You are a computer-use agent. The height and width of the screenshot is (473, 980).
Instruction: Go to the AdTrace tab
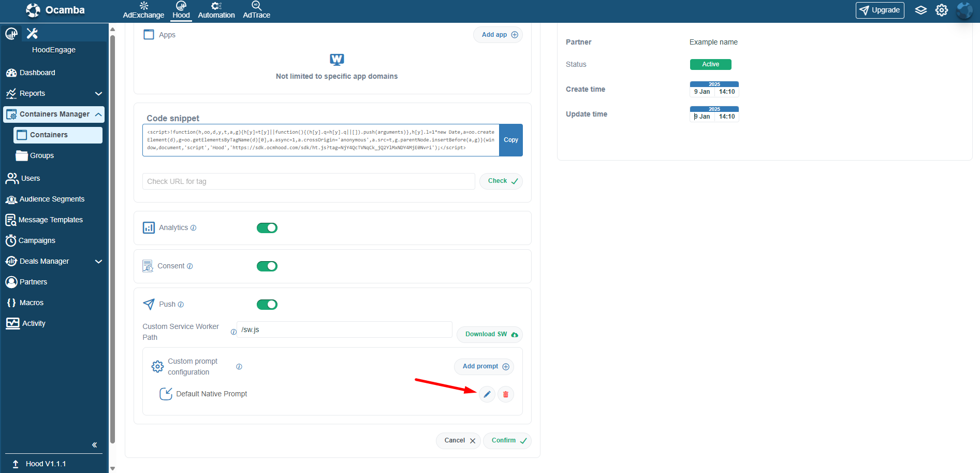[x=257, y=10]
